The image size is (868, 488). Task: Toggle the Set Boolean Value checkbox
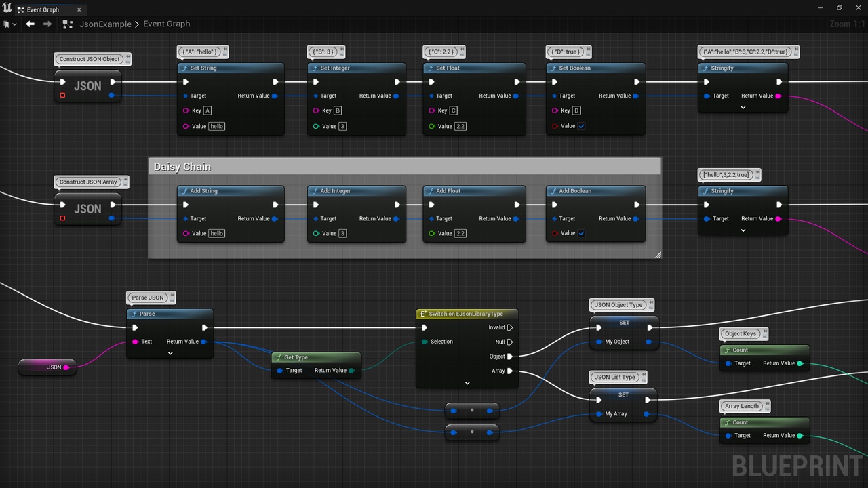(x=582, y=126)
